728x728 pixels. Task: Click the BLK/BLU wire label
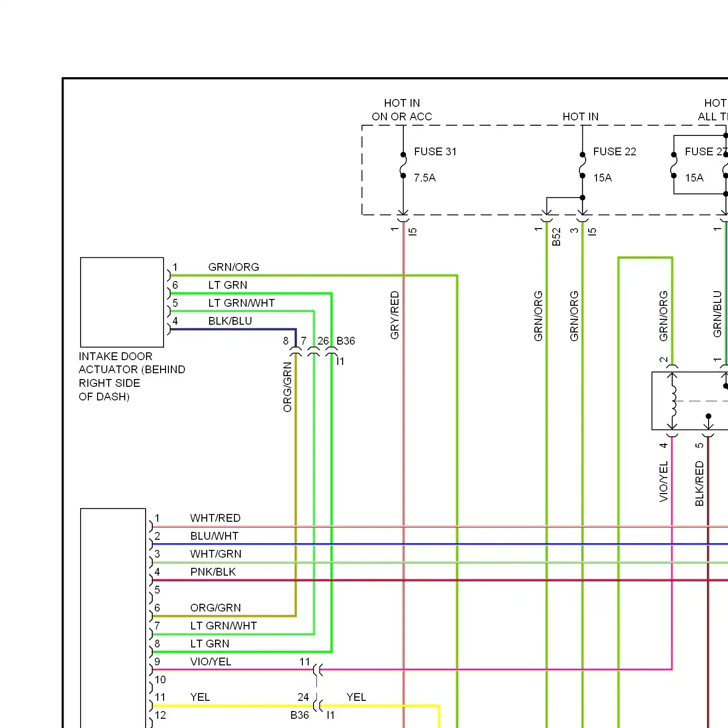pos(230,321)
